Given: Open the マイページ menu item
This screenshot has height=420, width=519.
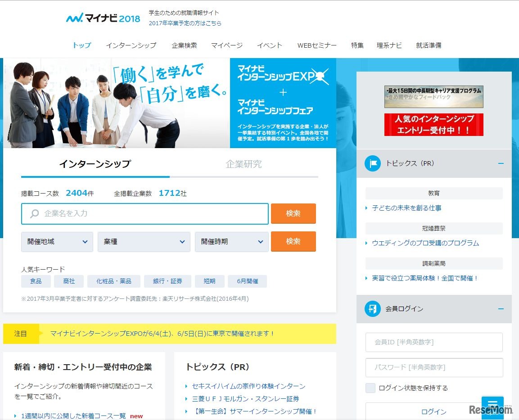Looking at the screenshot, I should (x=227, y=45).
